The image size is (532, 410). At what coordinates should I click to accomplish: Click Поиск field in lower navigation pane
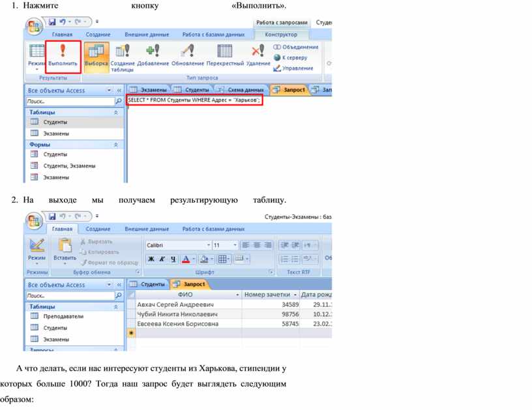click(x=70, y=295)
